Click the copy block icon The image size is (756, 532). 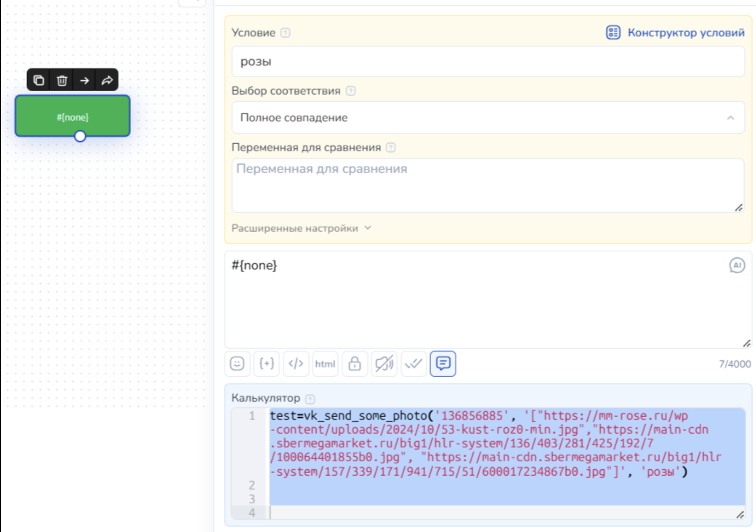click(39, 80)
